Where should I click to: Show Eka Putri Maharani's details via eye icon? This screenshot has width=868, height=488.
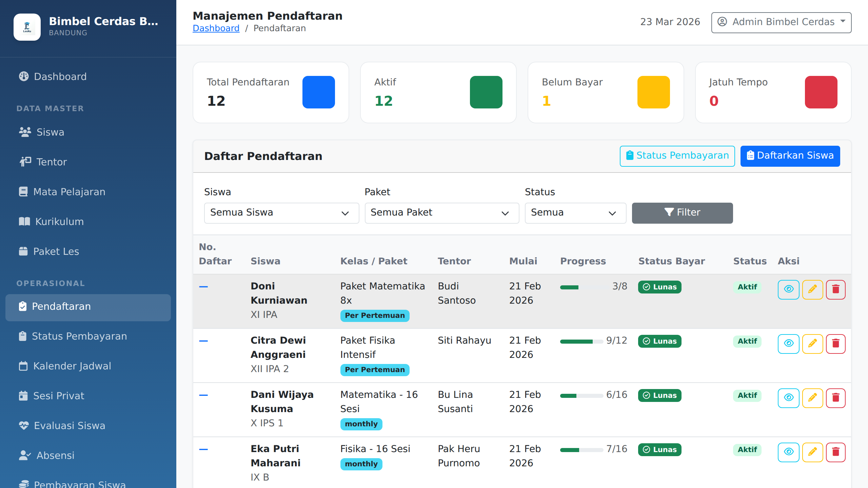[x=789, y=452]
